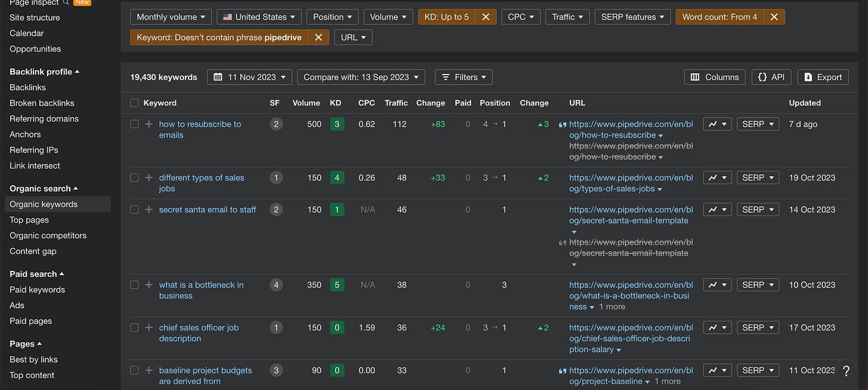
Task: Open Paid keywords in sidebar
Action: 37,290
